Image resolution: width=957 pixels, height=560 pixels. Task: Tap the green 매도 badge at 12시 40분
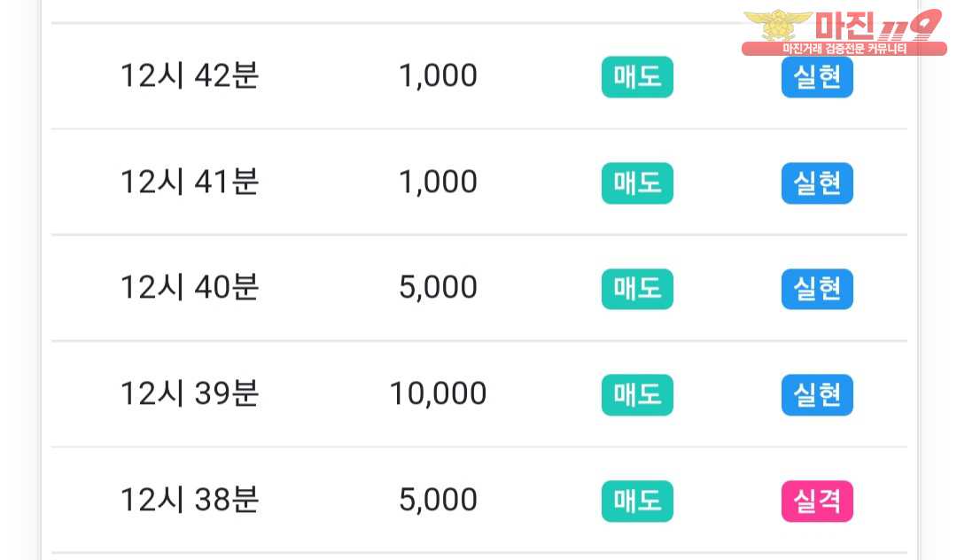coord(637,289)
